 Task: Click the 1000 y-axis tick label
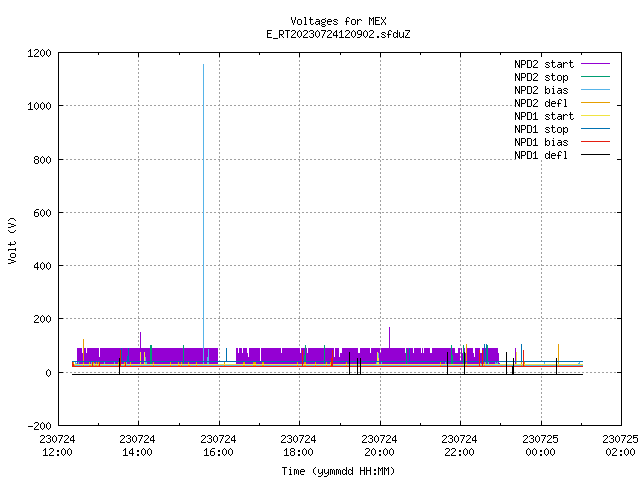[x=39, y=107]
